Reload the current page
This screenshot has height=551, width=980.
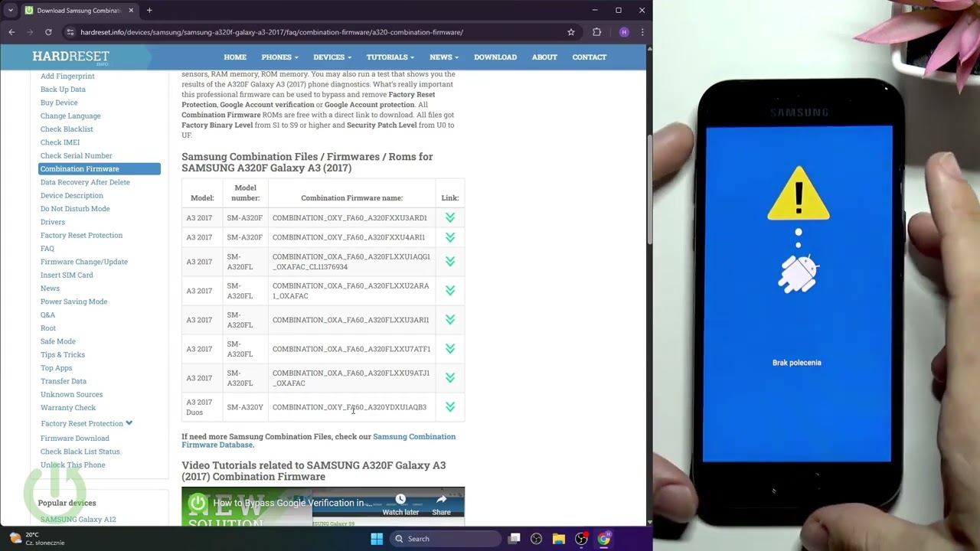(48, 32)
